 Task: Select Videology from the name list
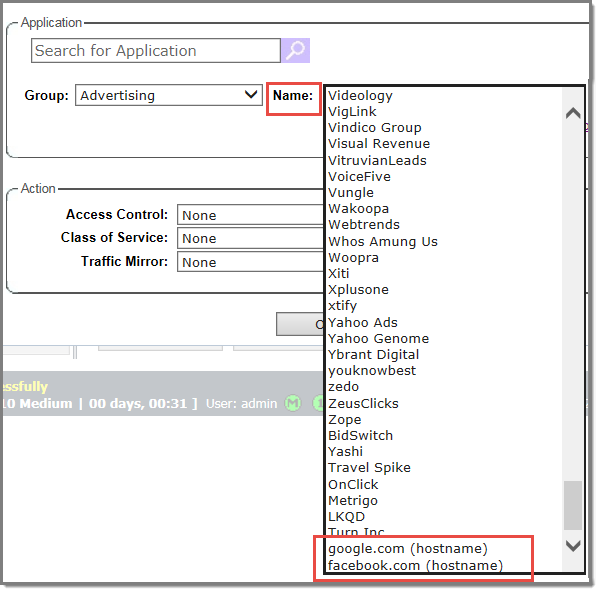361,95
